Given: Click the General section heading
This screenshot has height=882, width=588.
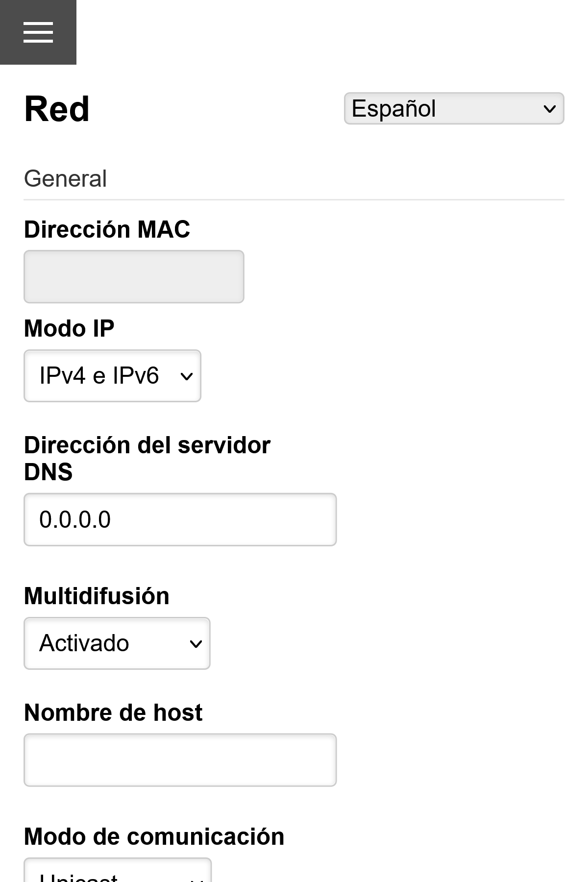Looking at the screenshot, I should point(65,178).
